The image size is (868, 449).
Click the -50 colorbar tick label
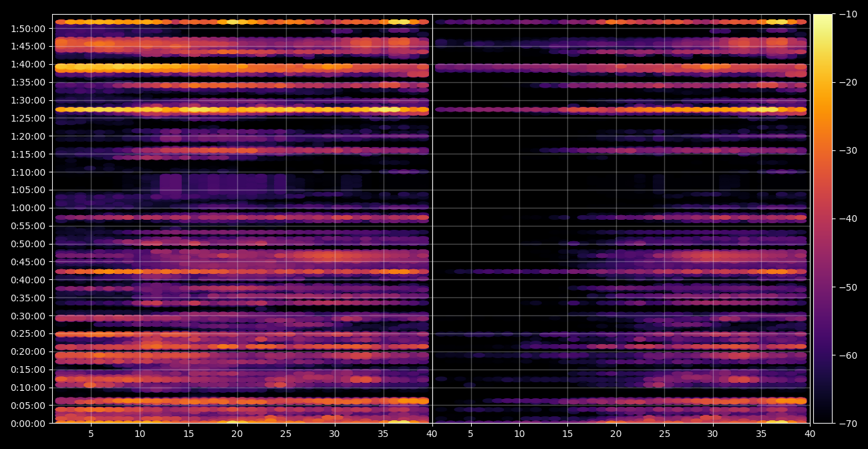[848, 287]
